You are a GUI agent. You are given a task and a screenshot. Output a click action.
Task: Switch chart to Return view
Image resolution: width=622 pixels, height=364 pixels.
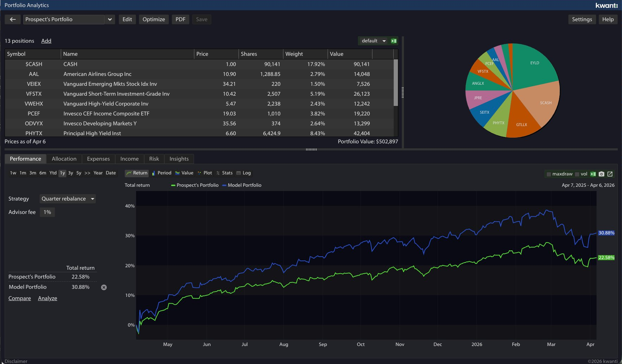point(137,173)
